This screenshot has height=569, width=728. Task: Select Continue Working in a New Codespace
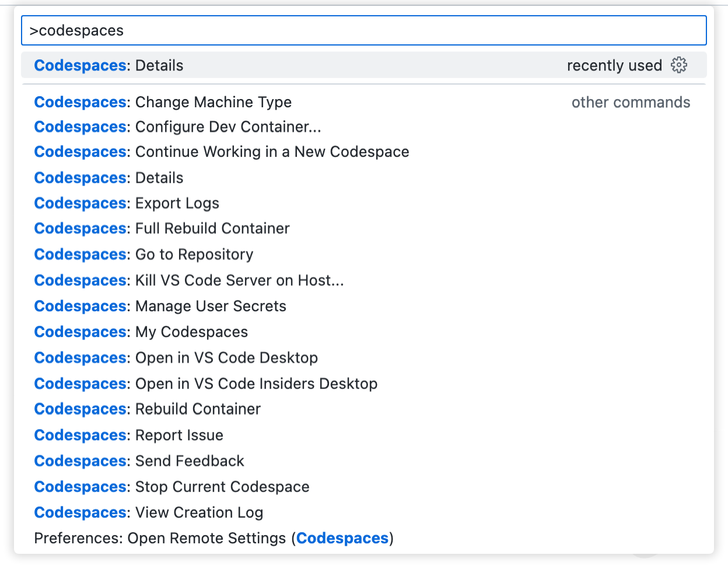(x=222, y=152)
